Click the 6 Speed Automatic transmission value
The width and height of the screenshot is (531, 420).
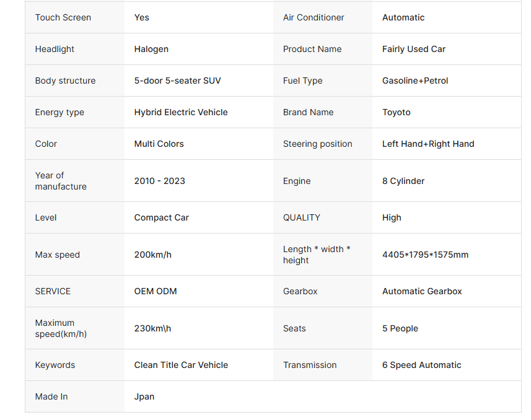click(x=421, y=365)
